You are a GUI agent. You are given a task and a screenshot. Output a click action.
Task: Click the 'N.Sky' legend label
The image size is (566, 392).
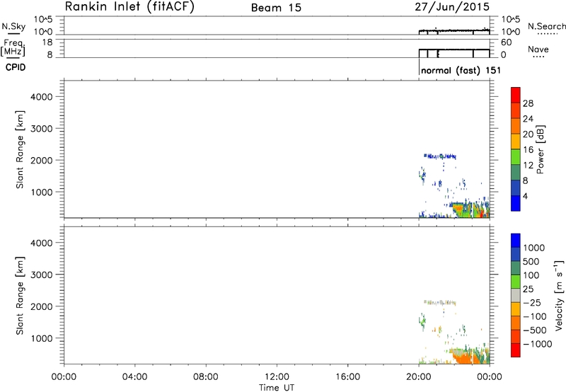pos(13,26)
